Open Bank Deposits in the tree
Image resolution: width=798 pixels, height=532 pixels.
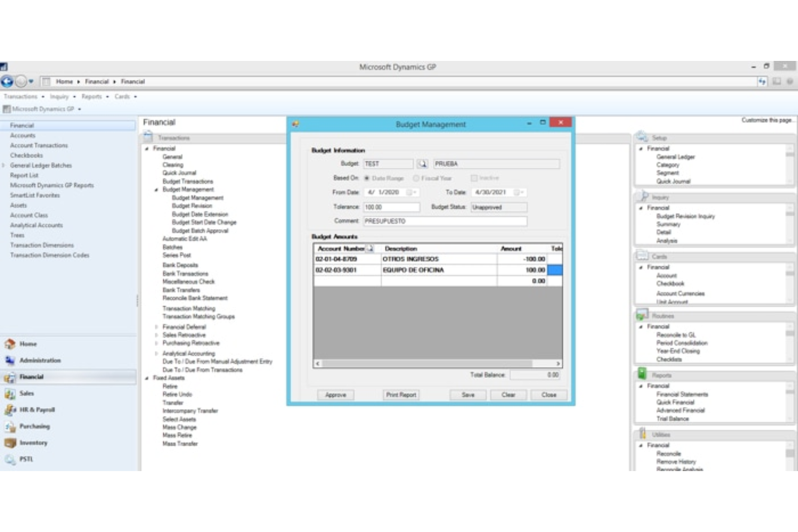click(180, 265)
